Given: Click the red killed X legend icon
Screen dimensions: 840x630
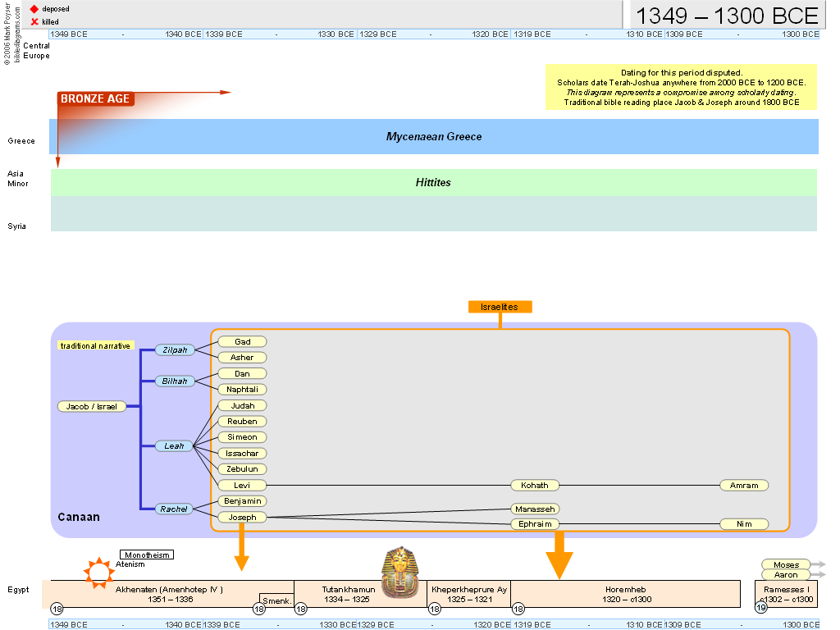Looking at the screenshot, I should 34,21.
